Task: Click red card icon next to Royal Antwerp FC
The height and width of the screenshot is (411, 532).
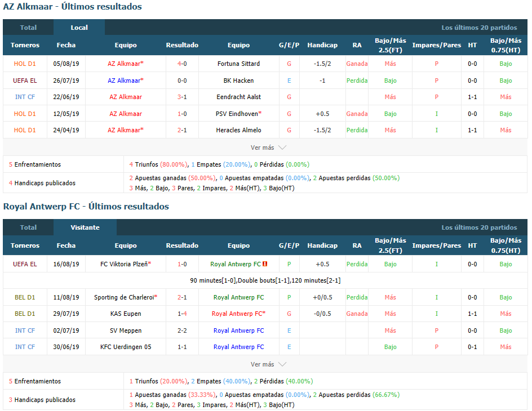Action: [x=265, y=263]
